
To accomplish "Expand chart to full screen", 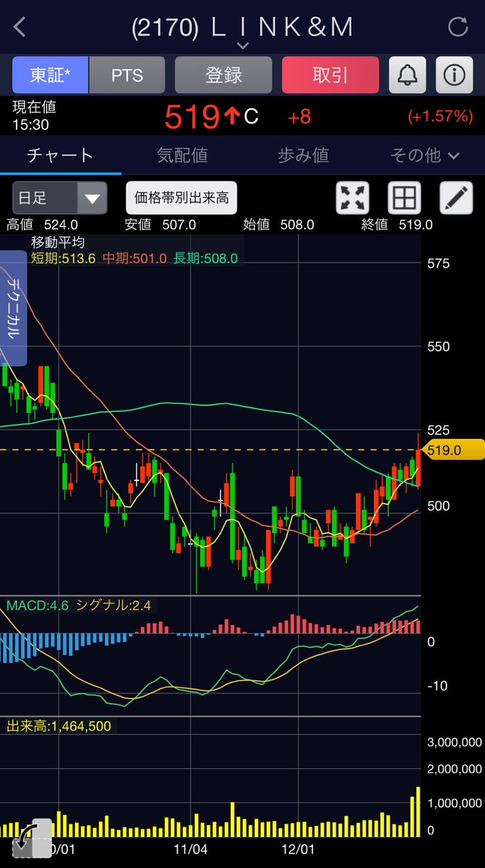I will pos(353,197).
